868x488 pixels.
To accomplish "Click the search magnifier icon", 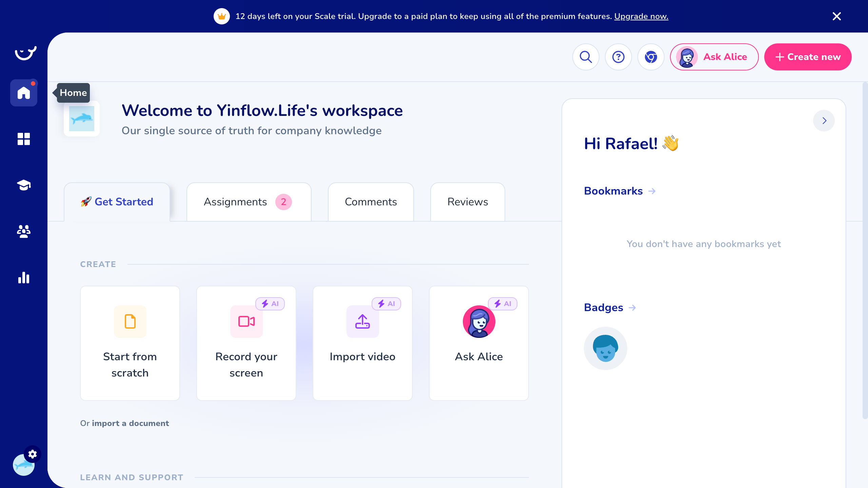I will pos(586,57).
